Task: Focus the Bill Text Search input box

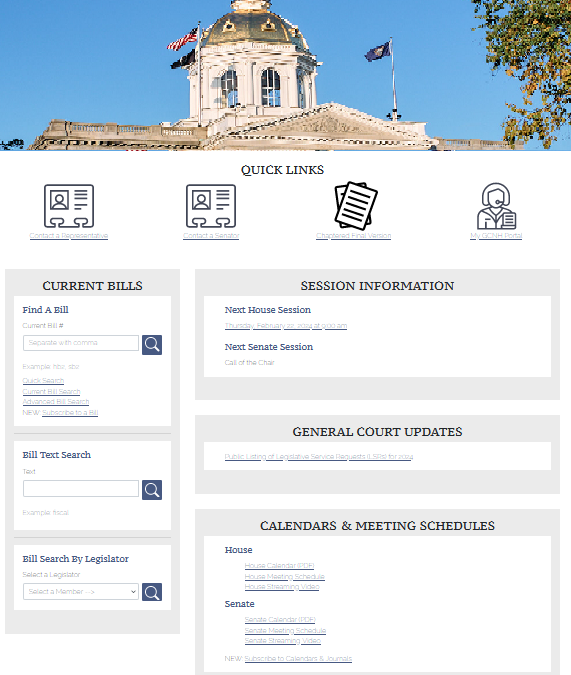Action: pos(81,489)
